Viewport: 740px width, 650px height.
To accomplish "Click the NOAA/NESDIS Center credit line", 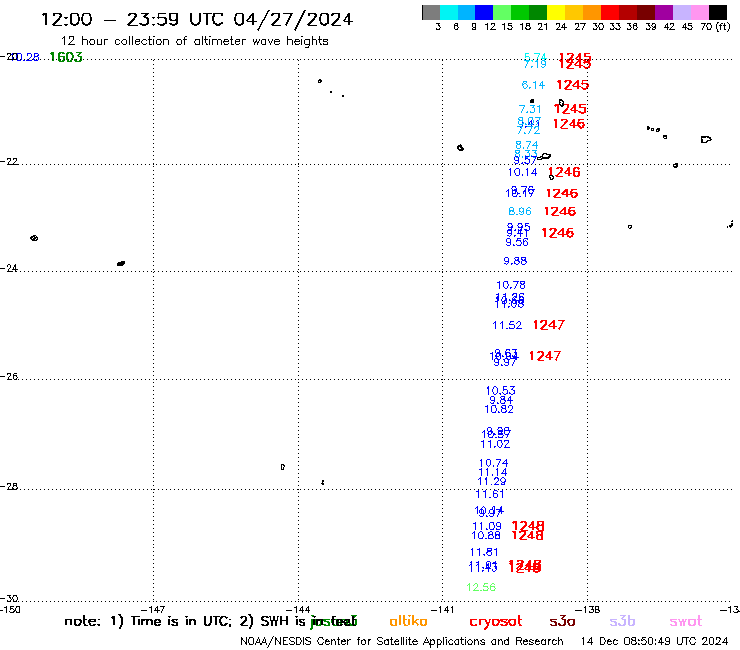I will click(402, 641).
